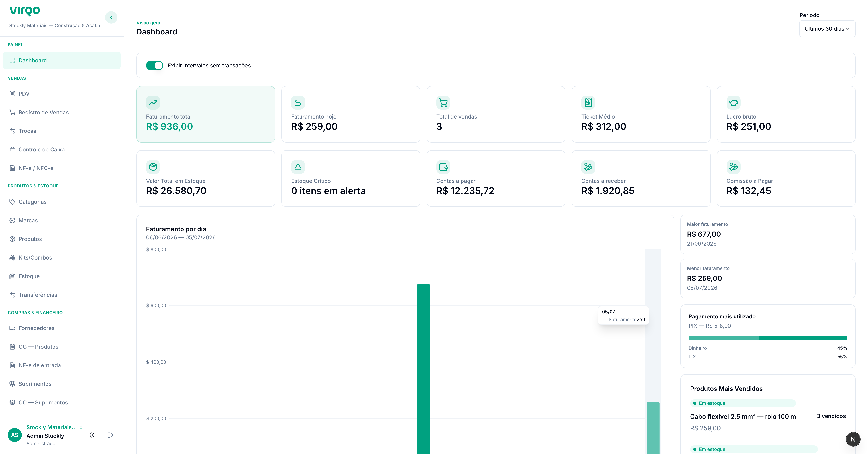Click the PDV barcode scan icon
Screen dimensions: 868x454
[x=12, y=94]
